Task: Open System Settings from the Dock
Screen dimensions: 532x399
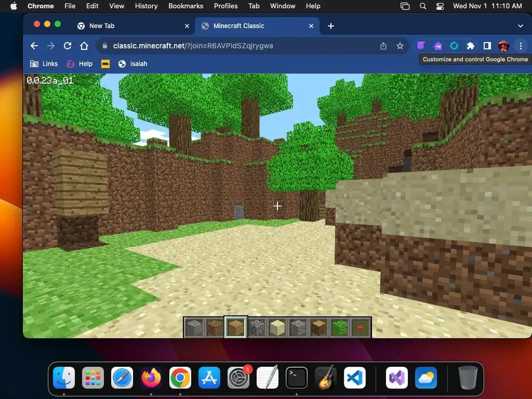Action: pos(238,378)
